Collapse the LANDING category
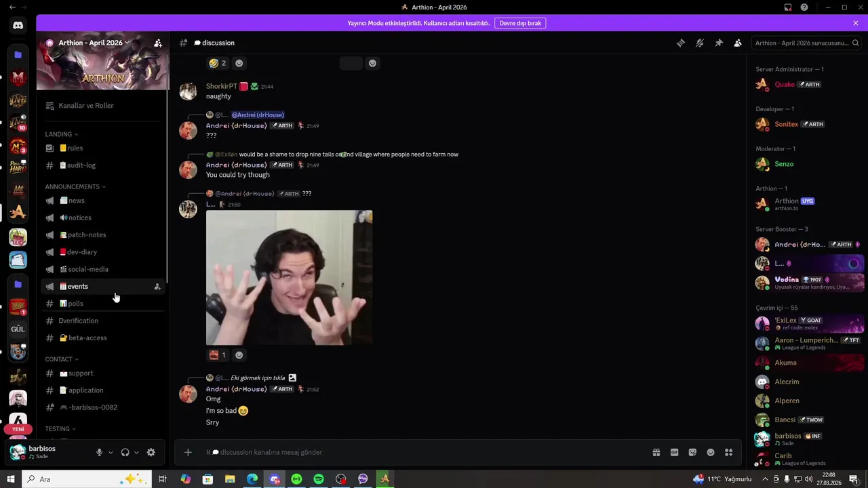 click(x=62, y=134)
